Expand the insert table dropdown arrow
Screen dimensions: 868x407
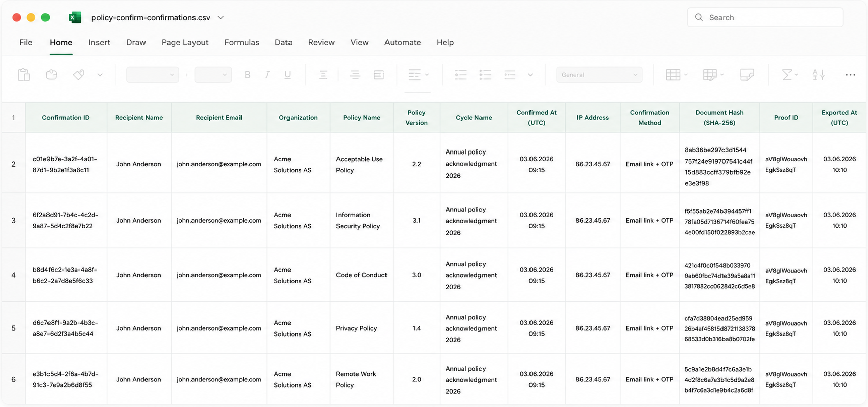click(x=686, y=75)
